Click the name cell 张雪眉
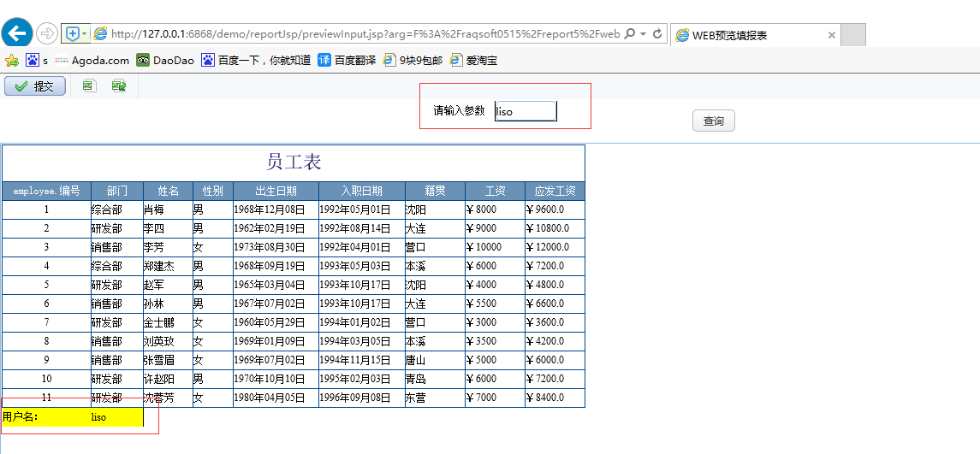The width and height of the screenshot is (980, 454). pyautogui.click(x=168, y=360)
